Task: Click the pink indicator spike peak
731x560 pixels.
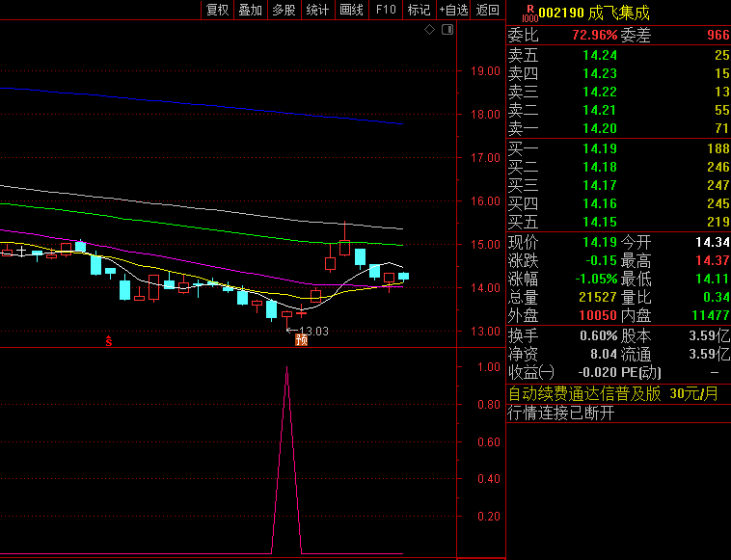Action: pos(286,368)
